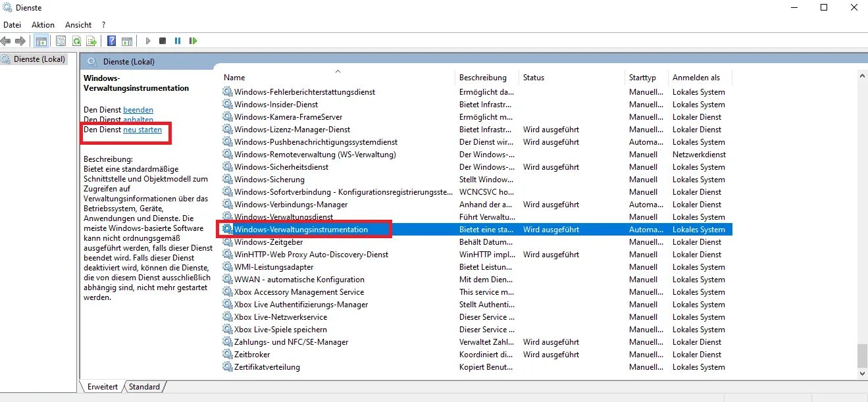
Task: Click the 'Netzwerkdienst' logon cell
Action: pos(699,154)
